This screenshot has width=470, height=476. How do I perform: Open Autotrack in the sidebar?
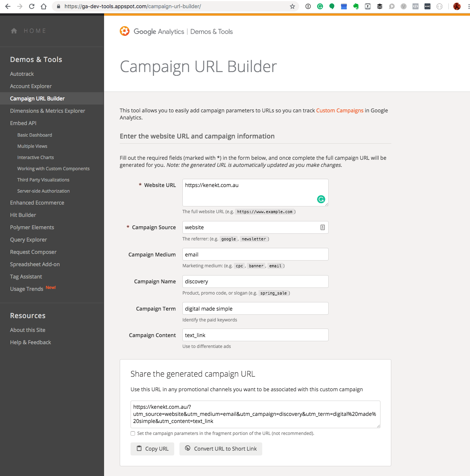coord(22,74)
